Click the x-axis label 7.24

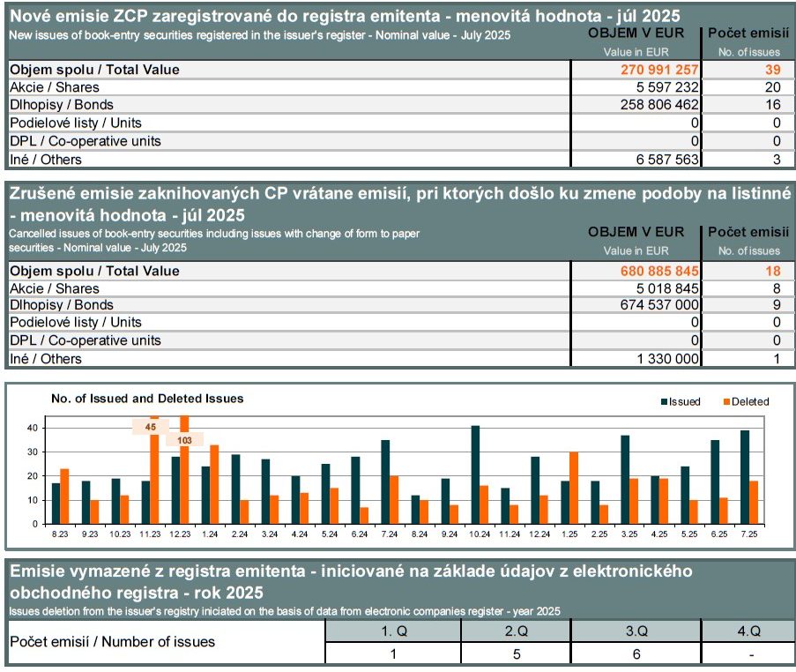390,534
